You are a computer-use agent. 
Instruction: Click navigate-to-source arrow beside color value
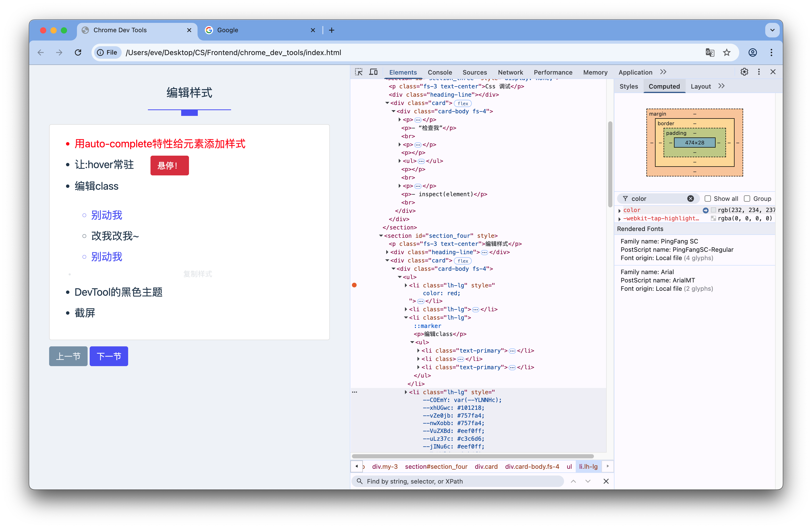(x=705, y=210)
